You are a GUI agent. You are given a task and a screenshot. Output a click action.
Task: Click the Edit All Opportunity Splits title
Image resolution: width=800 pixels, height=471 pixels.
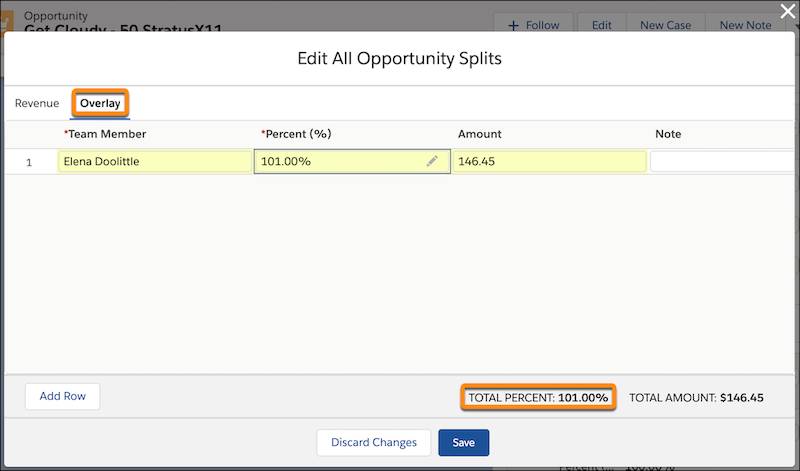[x=399, y=58]
